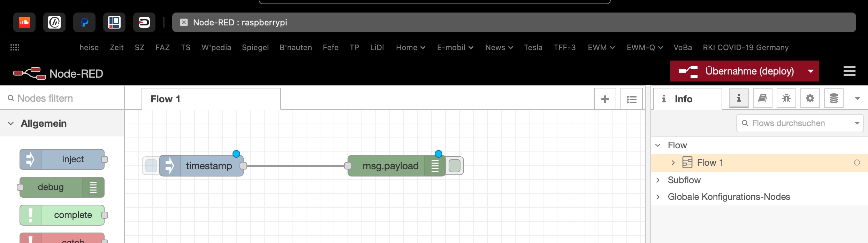This screenshot has width=868, height=243.
Task: Expand Globale Konfigurations-Nodes section
Action: pyautogui.click(x=658, y=197)
